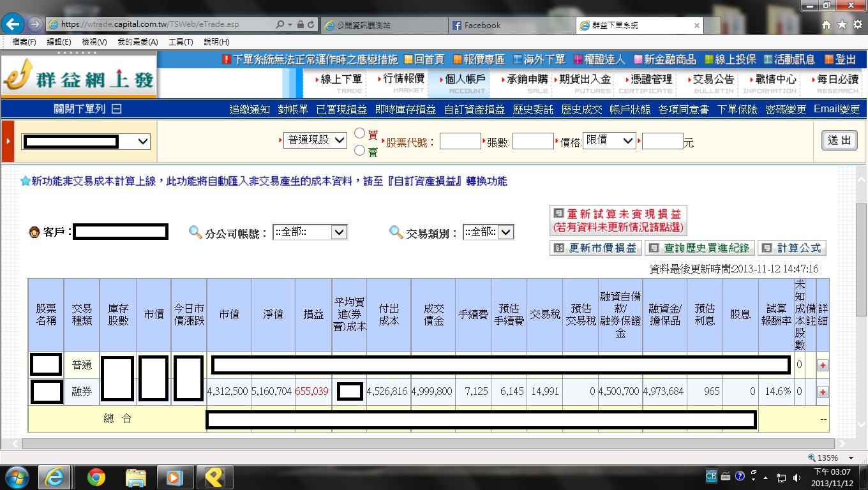Viewport: 868px width, 490px height.
Task: Click the 送出 submit button
Action: pyautogui.click(x=839, y=140)
